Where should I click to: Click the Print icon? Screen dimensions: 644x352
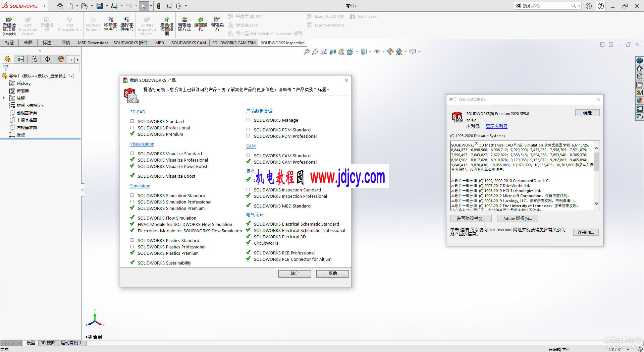point(114,6)
